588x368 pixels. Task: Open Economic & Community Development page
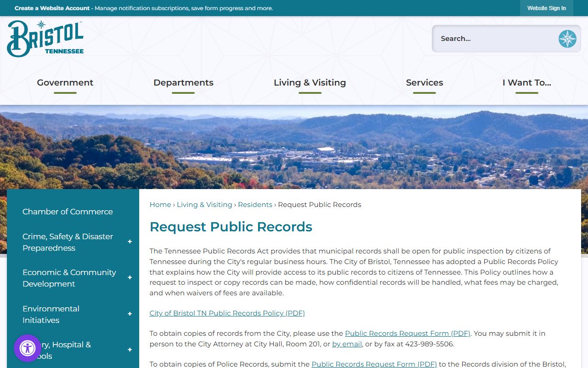click(x=69, y=278)
